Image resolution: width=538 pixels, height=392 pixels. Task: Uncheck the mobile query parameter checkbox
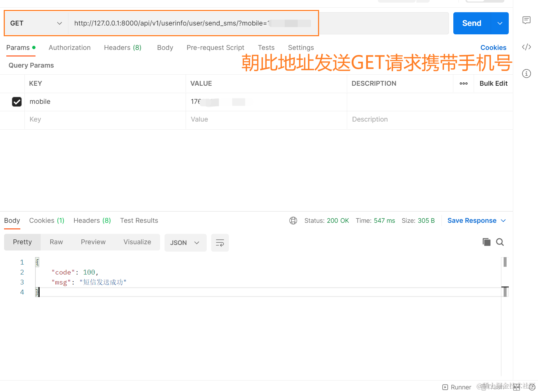pyautogui.click(x=17, y=102)
